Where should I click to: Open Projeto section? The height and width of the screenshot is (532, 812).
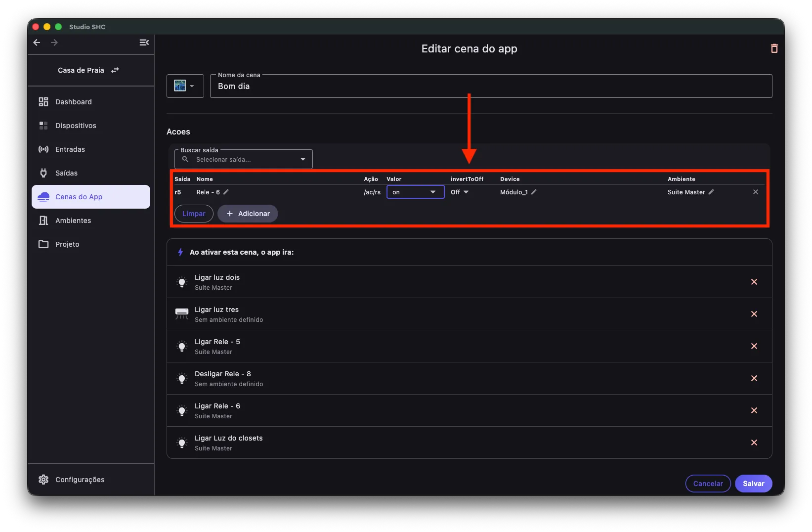click(x=91, y=244)
